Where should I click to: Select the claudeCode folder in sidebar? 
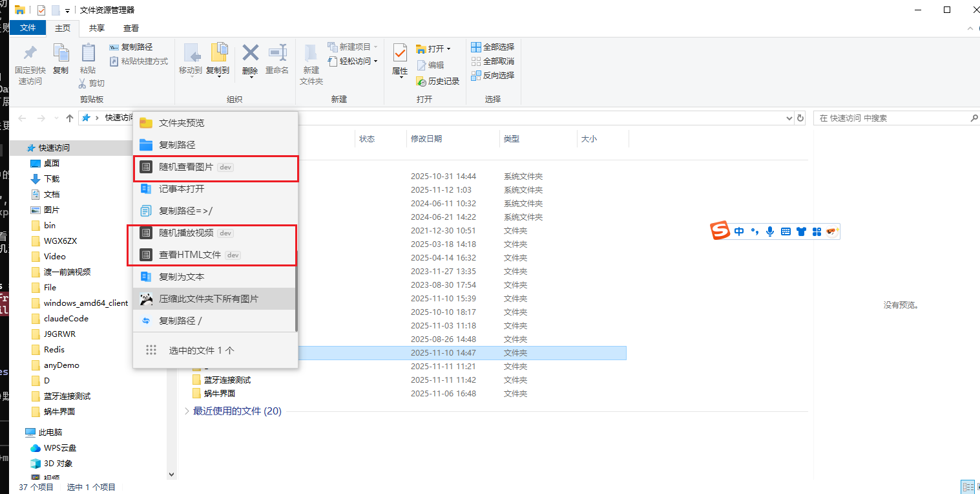click(66, 319)
